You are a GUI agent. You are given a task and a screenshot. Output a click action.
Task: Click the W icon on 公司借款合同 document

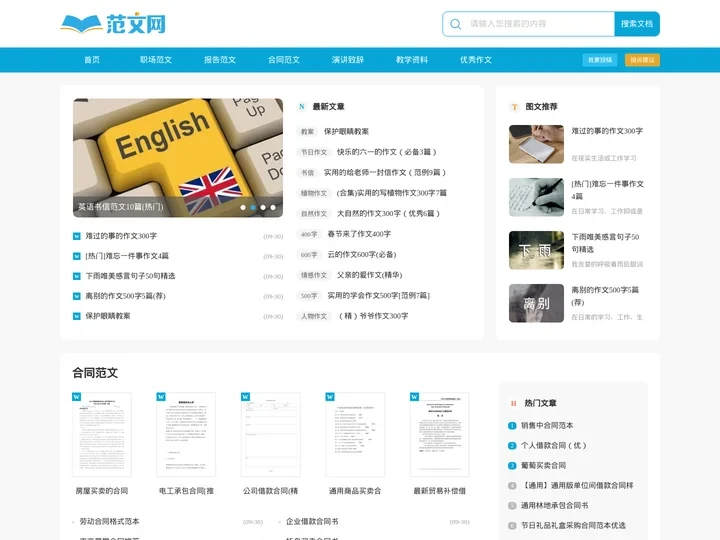tap(246, 397)
